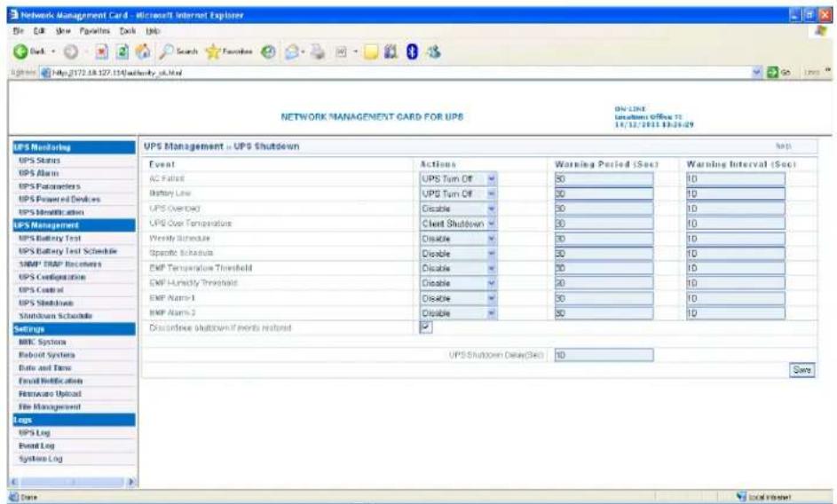
Task: Open the Favorites menu
Action: [x=94, y=31]
